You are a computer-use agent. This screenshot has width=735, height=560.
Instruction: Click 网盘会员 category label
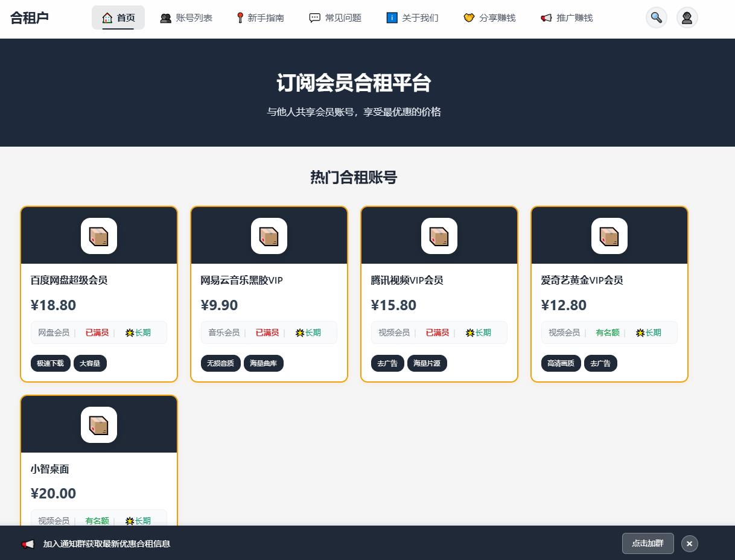pos(54,332)
